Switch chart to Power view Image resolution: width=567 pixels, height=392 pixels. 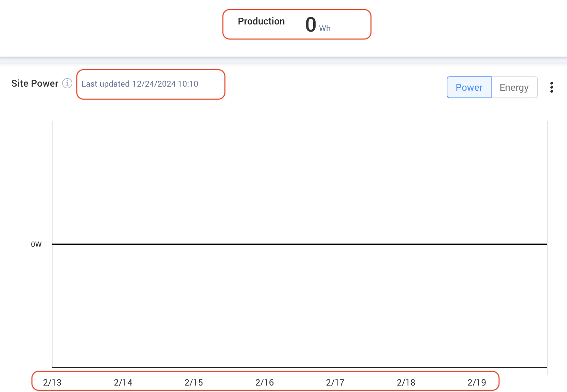469,87
